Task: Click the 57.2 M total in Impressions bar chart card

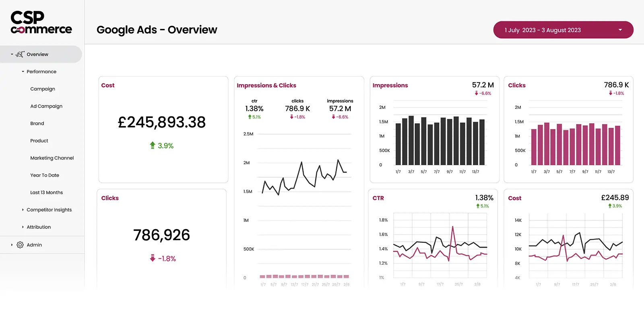Action: click(x=483, y=85)
